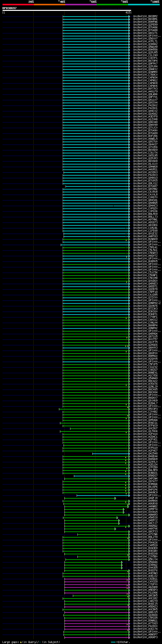162x644 pixels.
Task: Select the UniRef100_P42802 entry
Action: (145, 105)
